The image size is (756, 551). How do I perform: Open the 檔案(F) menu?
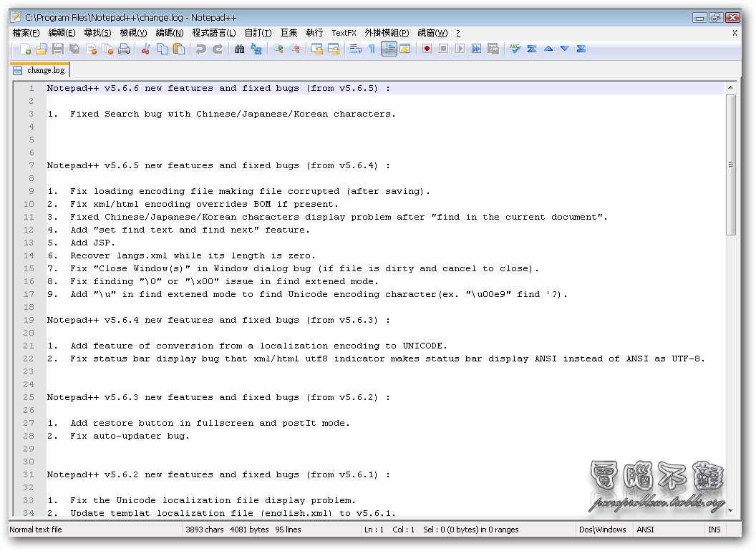26,33
